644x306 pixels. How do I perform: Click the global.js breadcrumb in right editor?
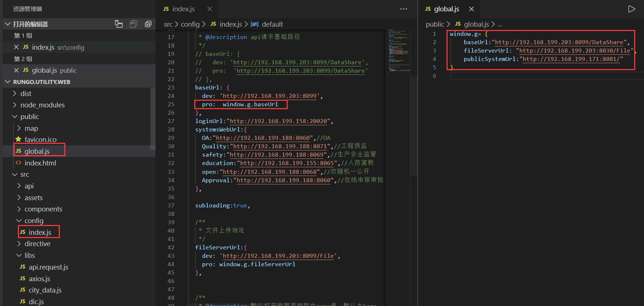coord(476,24)
